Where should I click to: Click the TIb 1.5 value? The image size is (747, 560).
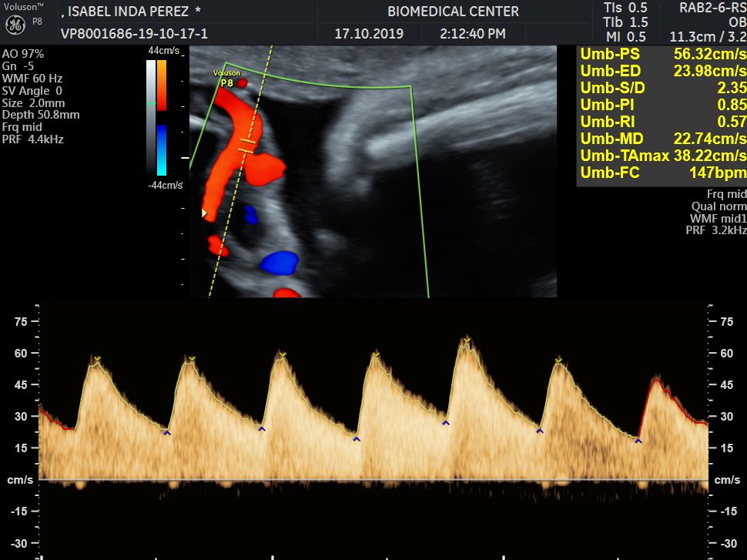[625, 22]
